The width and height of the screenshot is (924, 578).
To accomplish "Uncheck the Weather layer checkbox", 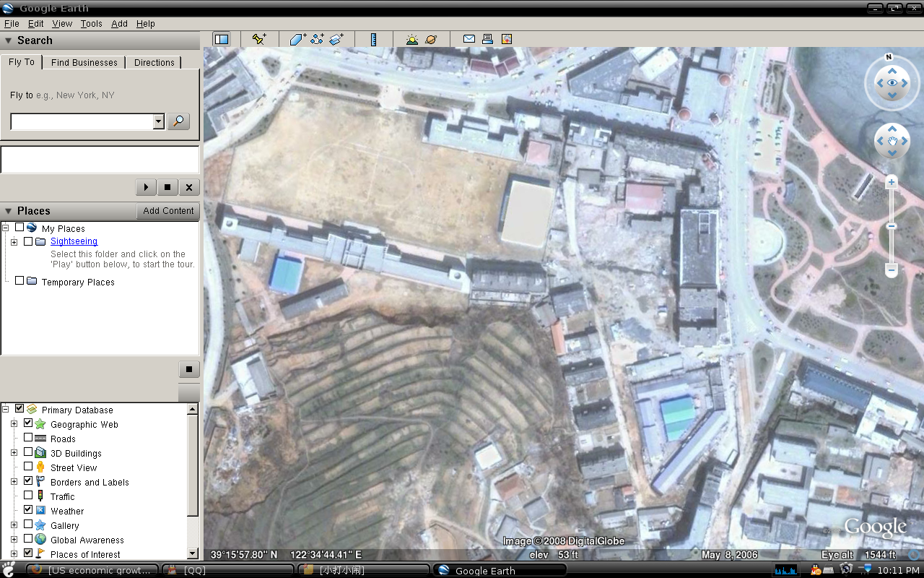I will click(28, 510).
